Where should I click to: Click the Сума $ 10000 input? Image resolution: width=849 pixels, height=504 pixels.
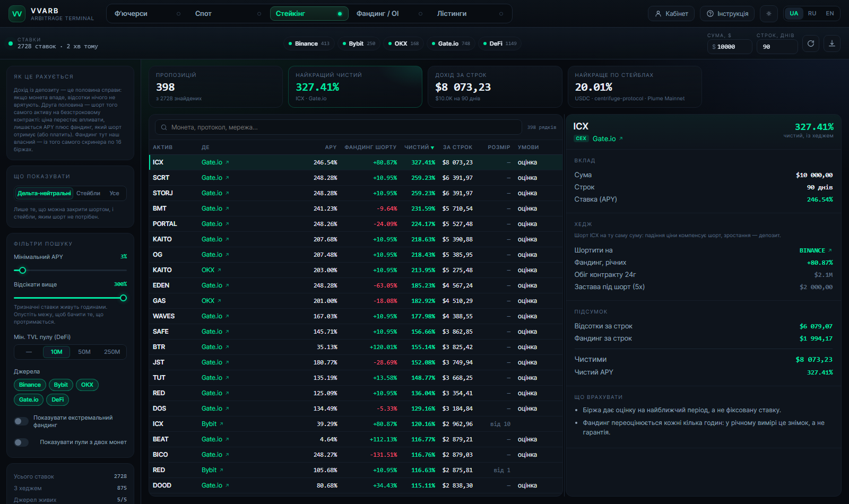(x=730, y=47)
